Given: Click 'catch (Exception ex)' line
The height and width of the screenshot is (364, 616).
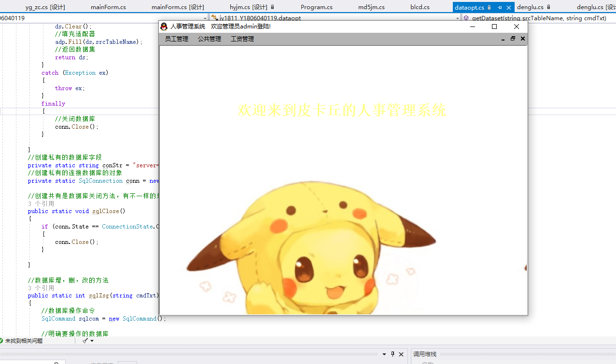Looking at the screenshot, I should click(75, 73).
